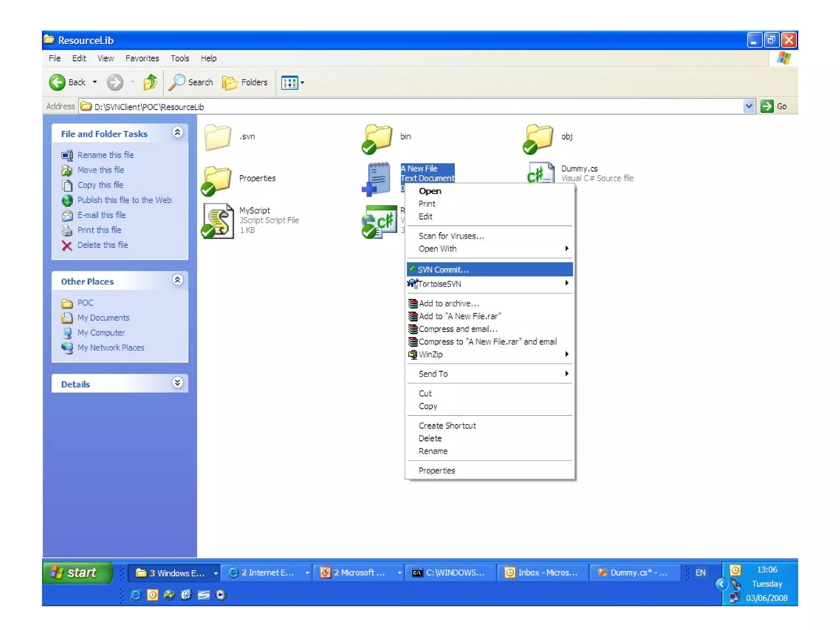Click the Delete this file link
The height and width of the screenshot is (630, 840).
pyautogui.click(x=103, y=245)
